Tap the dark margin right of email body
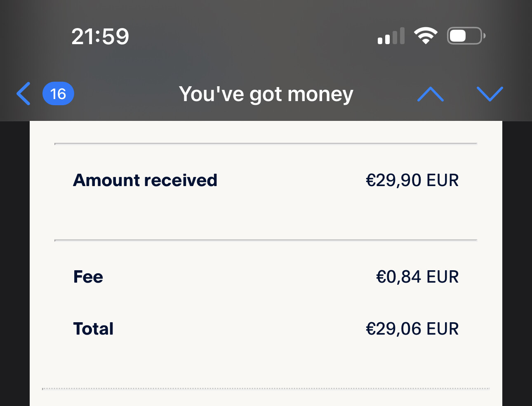This screenshot has height=406, width=532. [517, 263]
